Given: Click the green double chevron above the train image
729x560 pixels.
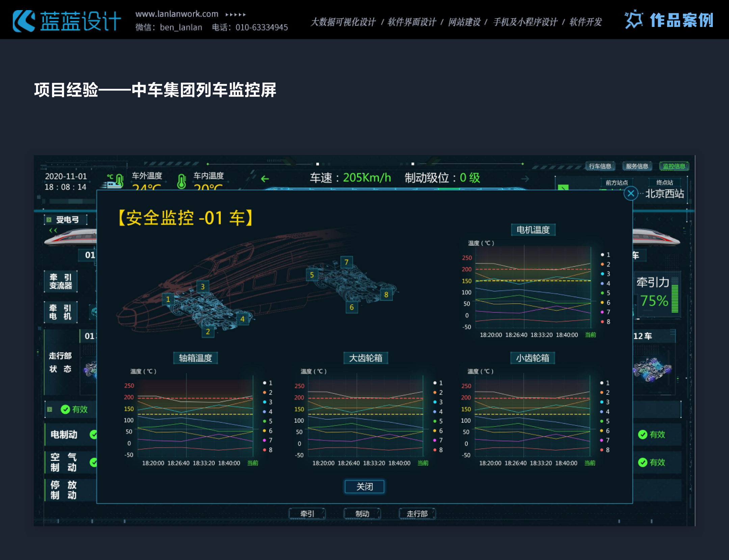Looking at the screenshot, I should pos(53,230).
